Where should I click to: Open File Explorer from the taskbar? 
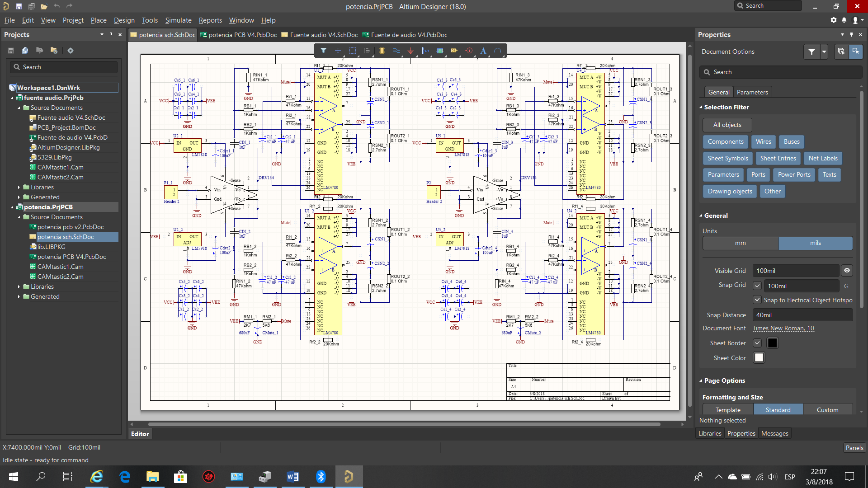(x=152, y=477)
